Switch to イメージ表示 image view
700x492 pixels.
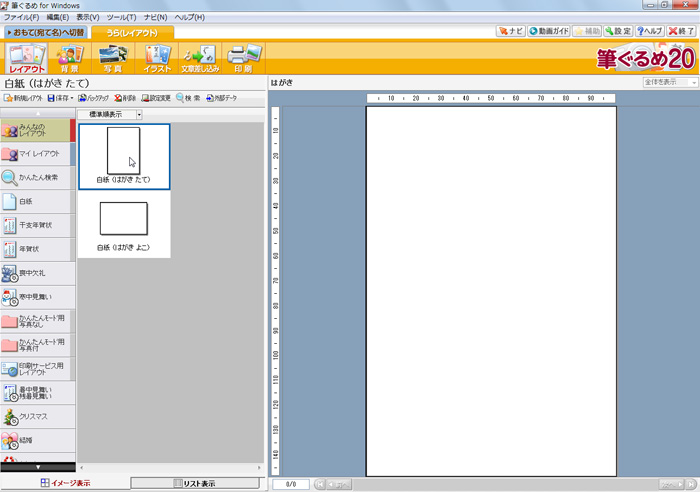point(65,483)
